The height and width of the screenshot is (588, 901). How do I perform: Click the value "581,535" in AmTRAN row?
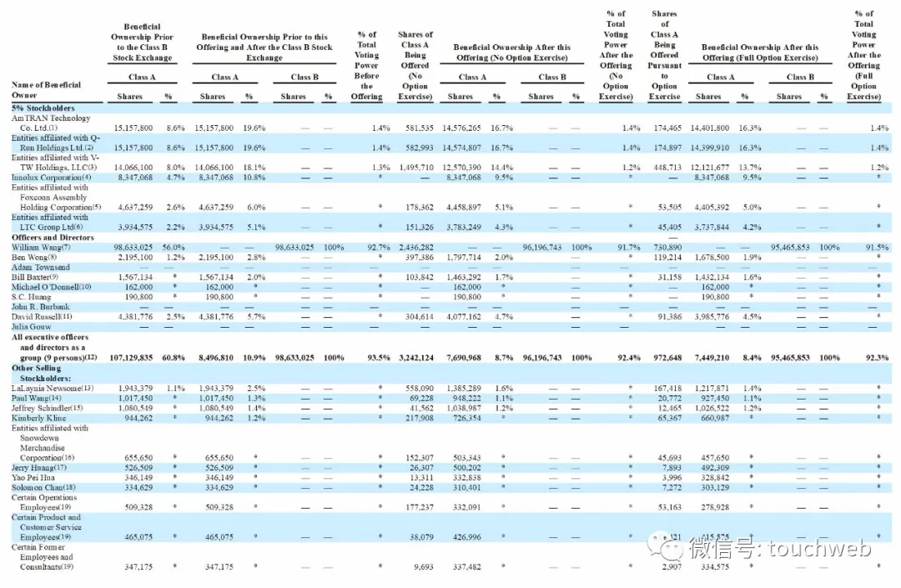click(x=420, y=128)
